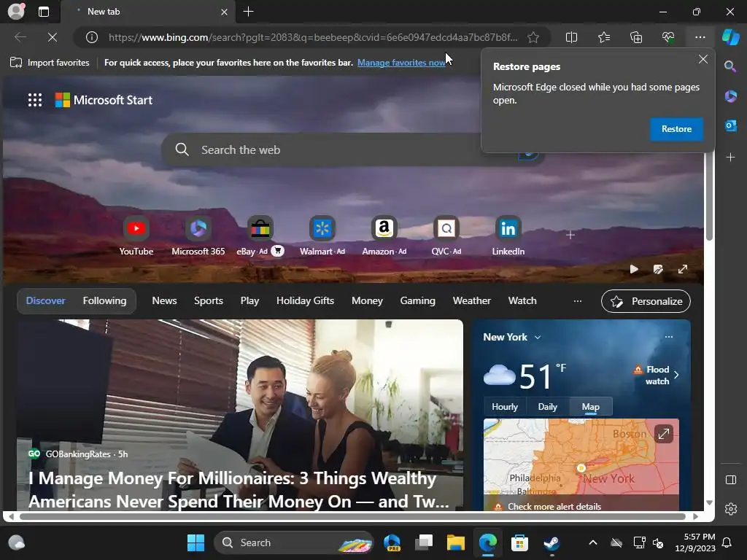The height and width of the screenshot is (560, 747).
Task: Open the background edit icon
Action: click(x=658, y=269)
